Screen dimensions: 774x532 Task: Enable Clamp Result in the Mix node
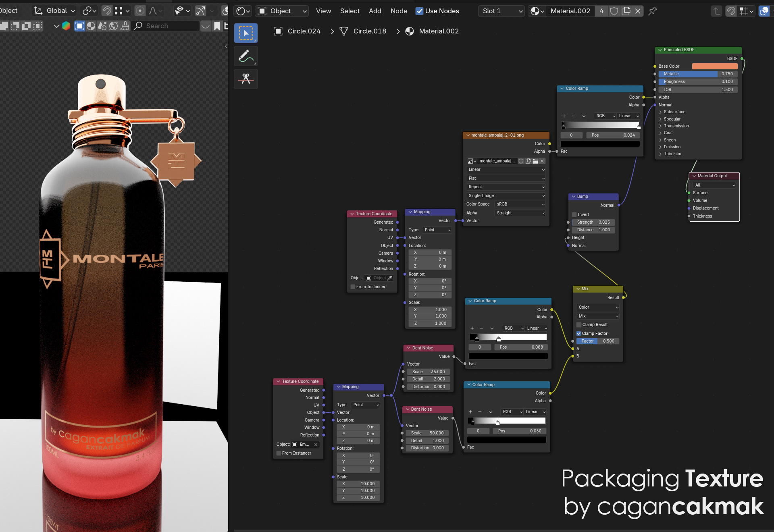[x=579, y=324]
